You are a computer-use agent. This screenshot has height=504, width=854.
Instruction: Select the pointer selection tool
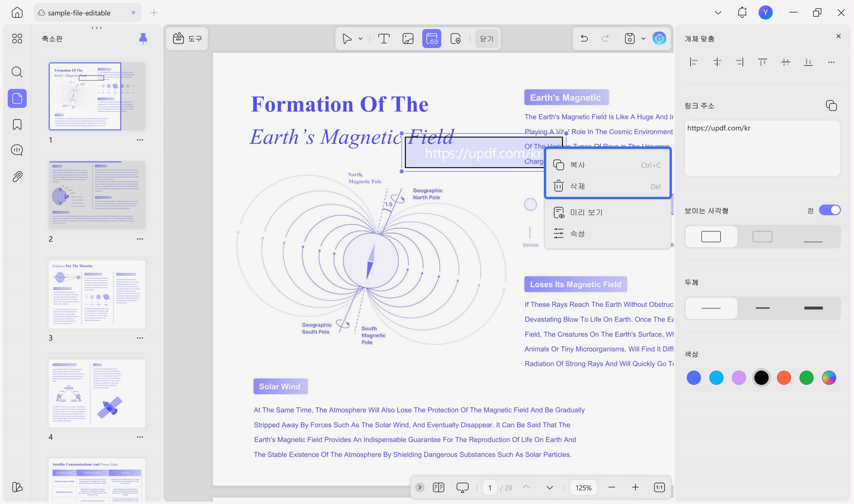(347, 39)
